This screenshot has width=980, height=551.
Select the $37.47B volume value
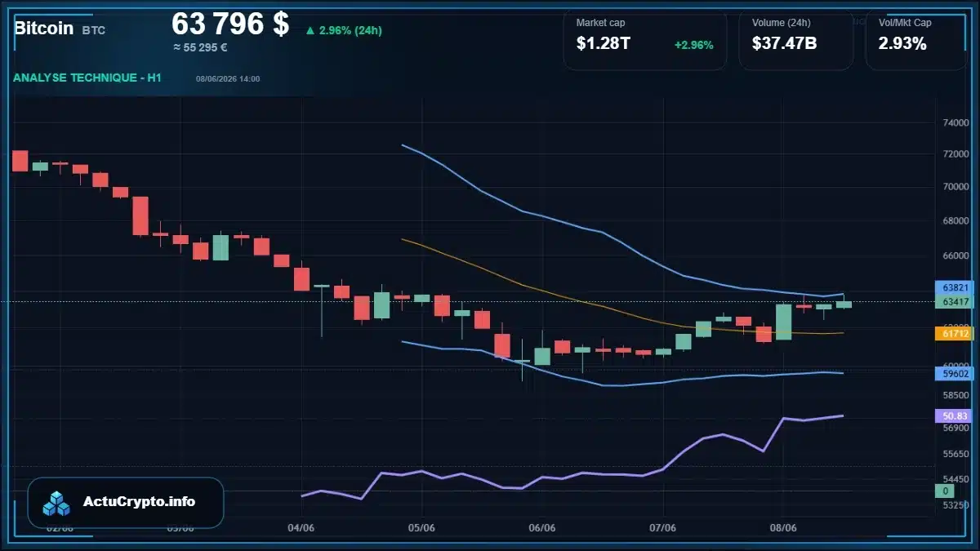pyautogui.click(x=784, y=44)
